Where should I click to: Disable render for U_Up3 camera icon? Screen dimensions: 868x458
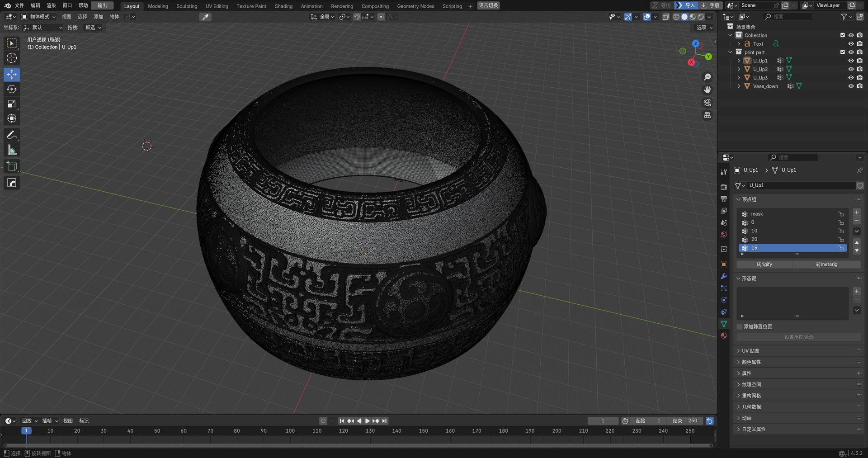(x=859, y=78)
